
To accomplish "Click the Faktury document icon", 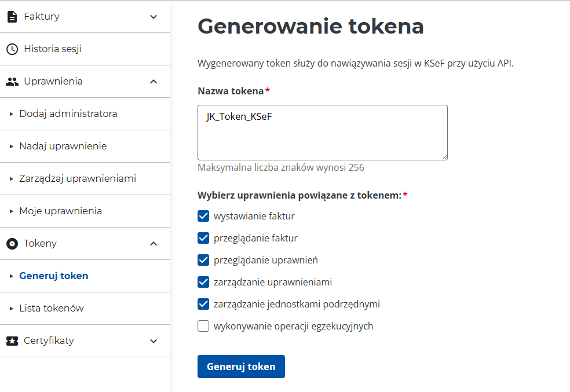I will [x=13, y=16].
